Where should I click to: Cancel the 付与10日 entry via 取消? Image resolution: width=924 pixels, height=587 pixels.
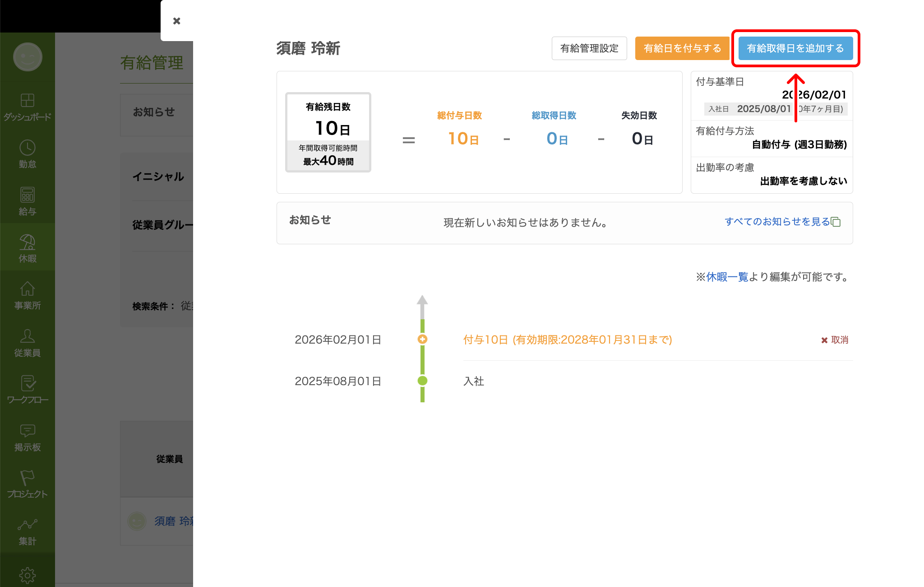(835, 340)
